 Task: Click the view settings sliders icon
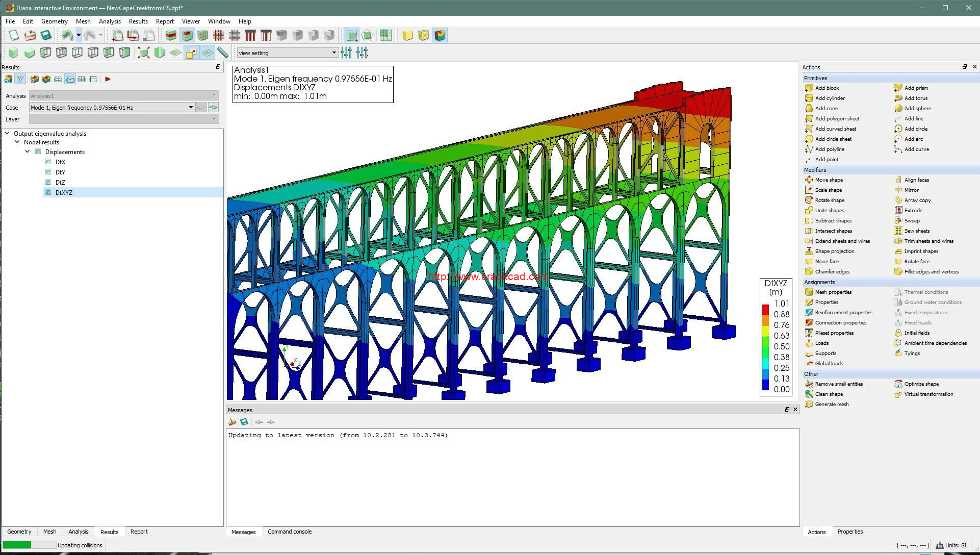346,53
